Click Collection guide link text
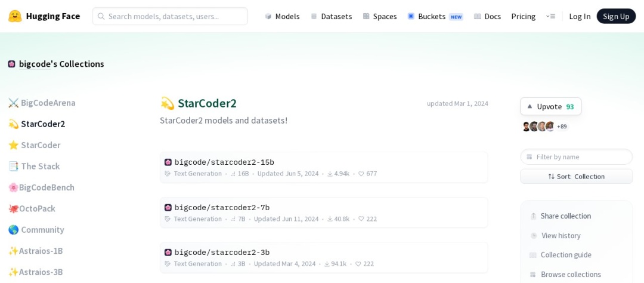 click(566, 255)
